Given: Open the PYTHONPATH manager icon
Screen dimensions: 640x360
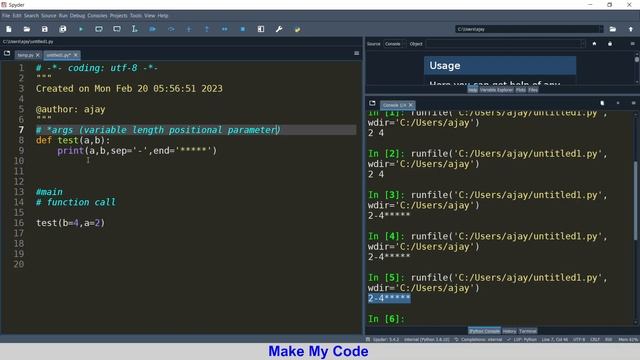Looking at the screenshot, I should pyautogui.click(x=297, y=29).
